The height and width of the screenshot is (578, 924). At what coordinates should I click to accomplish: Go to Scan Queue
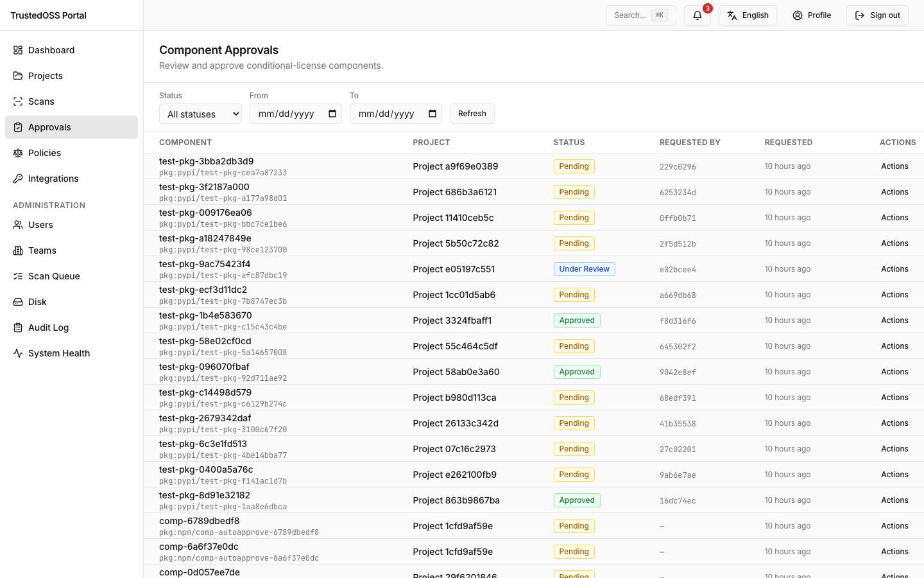pyautogui.click(x=71, y=276)
